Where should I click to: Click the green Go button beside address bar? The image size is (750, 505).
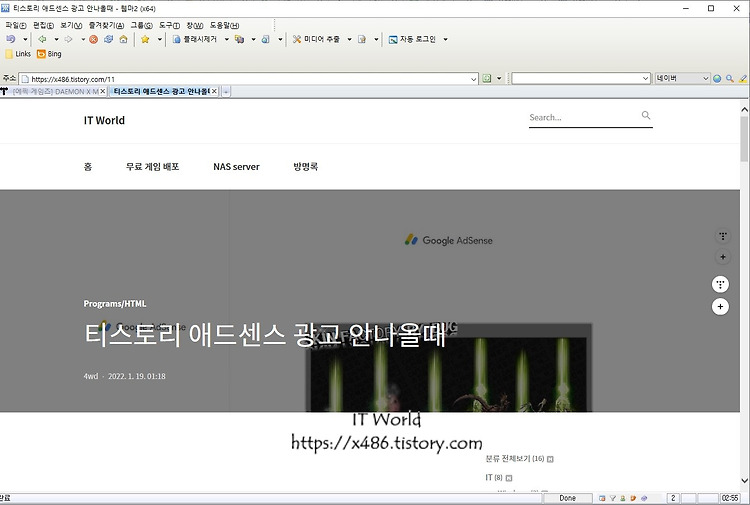(487, 78)
